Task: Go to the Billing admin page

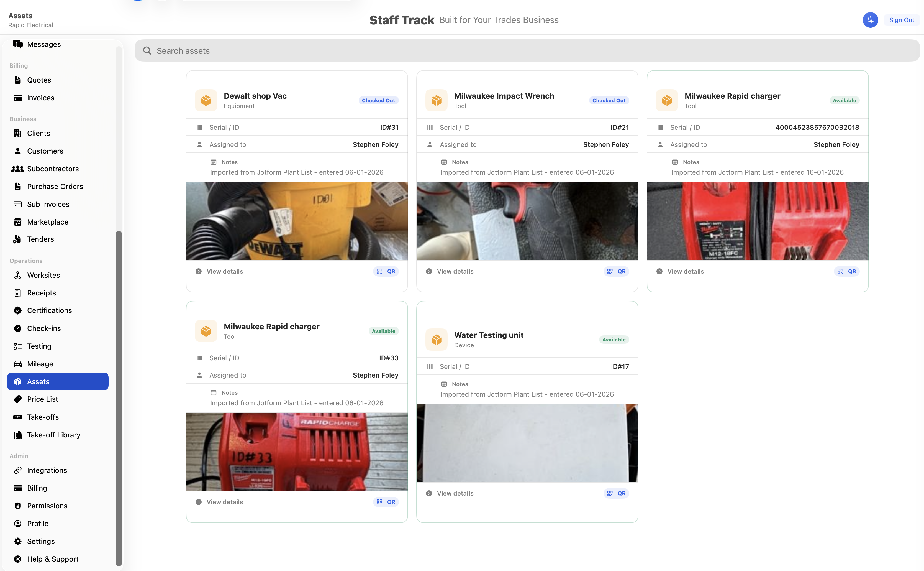Action: pos(58,488)
